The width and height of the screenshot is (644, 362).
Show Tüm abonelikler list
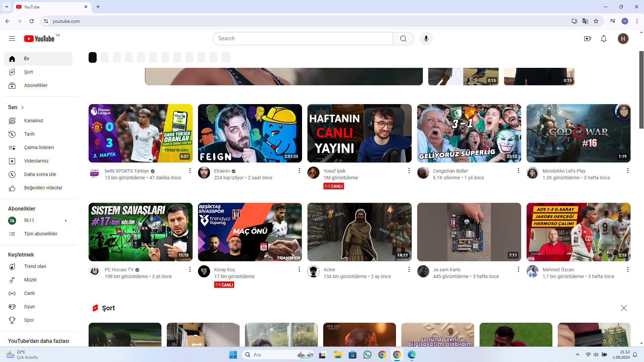click(38, 234)
